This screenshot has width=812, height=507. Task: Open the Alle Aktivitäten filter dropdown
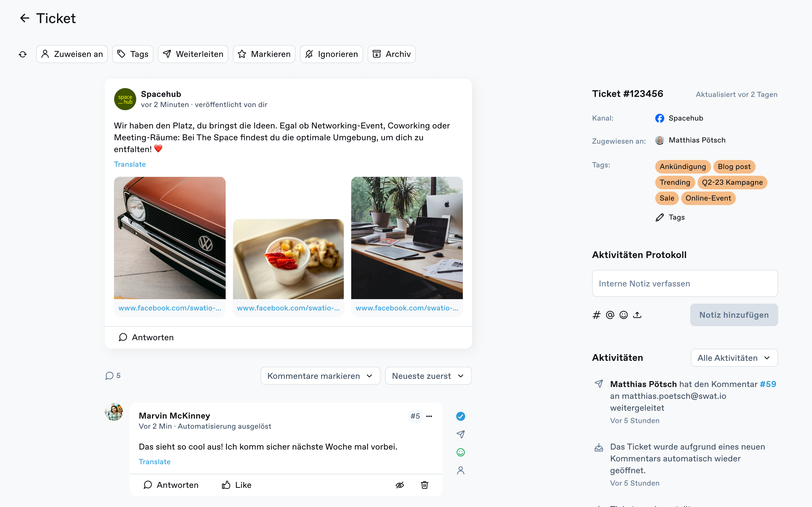734,358
